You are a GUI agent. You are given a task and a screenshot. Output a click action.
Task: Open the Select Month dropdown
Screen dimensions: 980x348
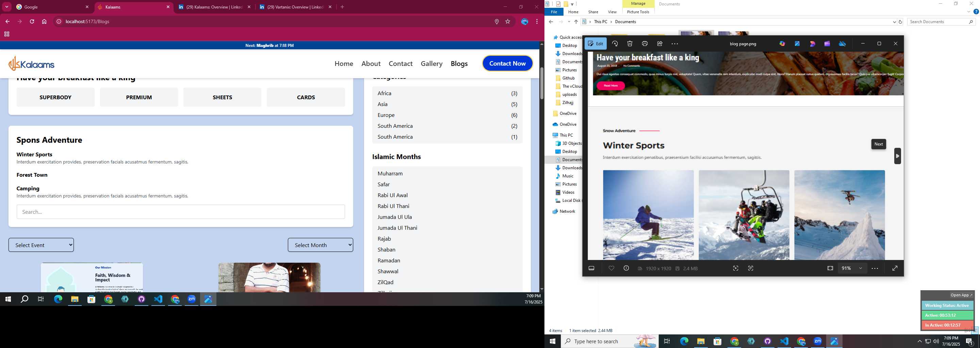click(320, 245)
